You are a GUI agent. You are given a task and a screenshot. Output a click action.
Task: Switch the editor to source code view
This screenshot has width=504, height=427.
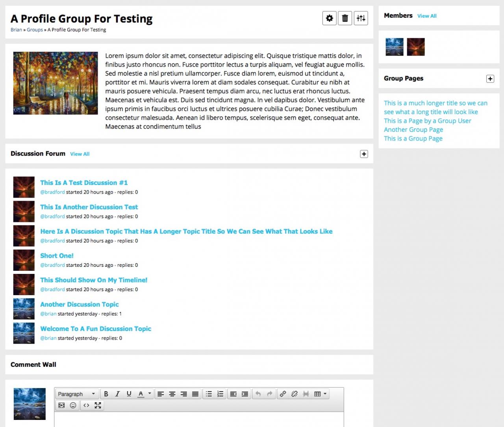[x=86, y=405]
